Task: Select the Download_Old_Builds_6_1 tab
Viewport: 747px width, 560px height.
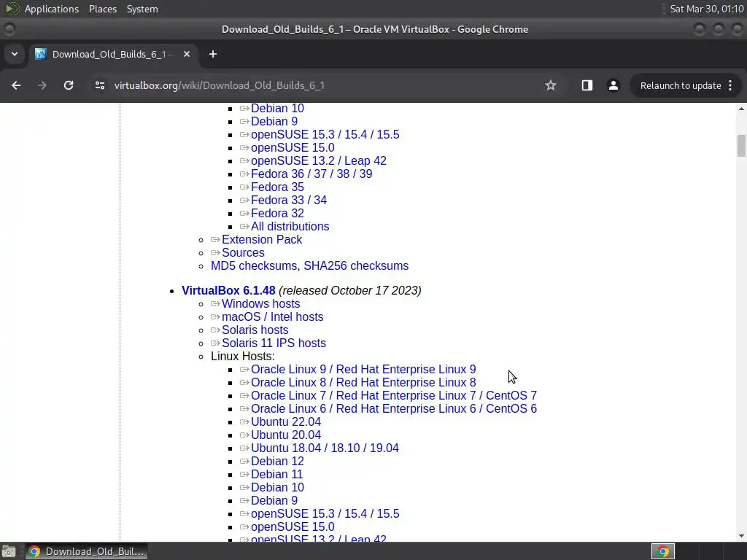Action: coord(112,54)
